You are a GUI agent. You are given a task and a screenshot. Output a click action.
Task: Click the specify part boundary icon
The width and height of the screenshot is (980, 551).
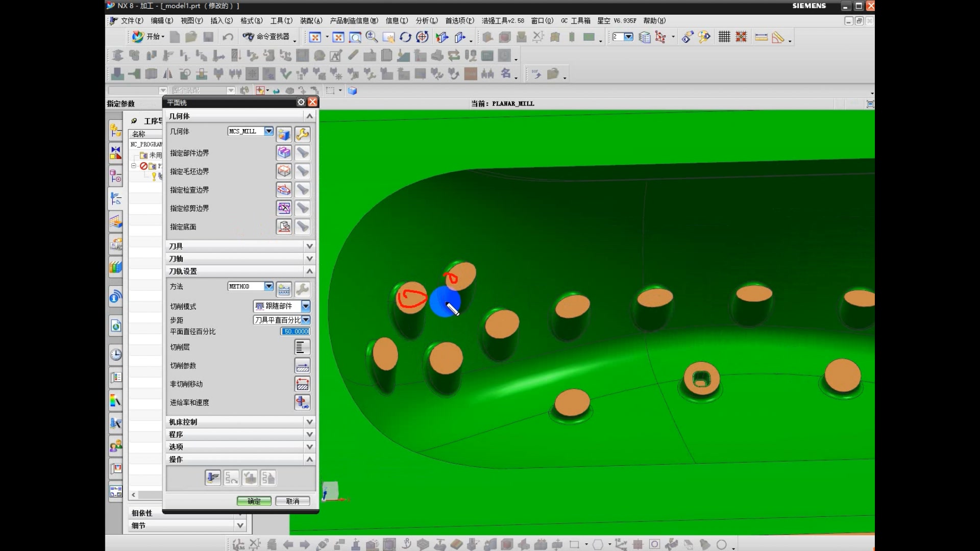click(x=284, y=153)
